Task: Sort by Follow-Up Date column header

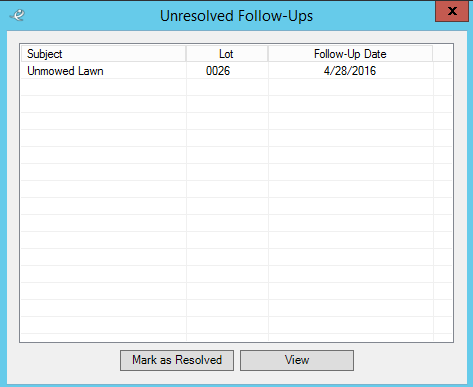Action: (x=350, y=54)
